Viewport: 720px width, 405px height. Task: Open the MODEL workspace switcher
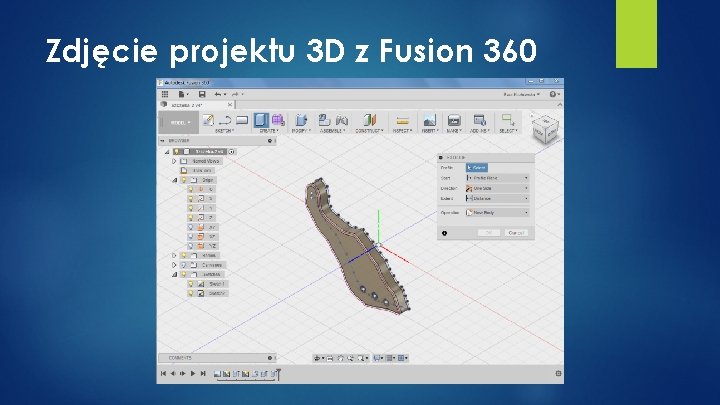pyautogui.click(x=180, y=123)
